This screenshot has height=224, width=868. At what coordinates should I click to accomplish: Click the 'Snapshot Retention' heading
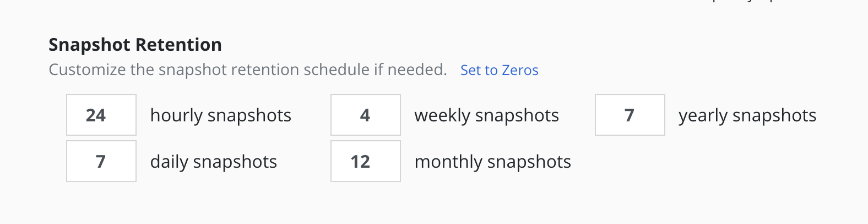(x=135, y=45)
